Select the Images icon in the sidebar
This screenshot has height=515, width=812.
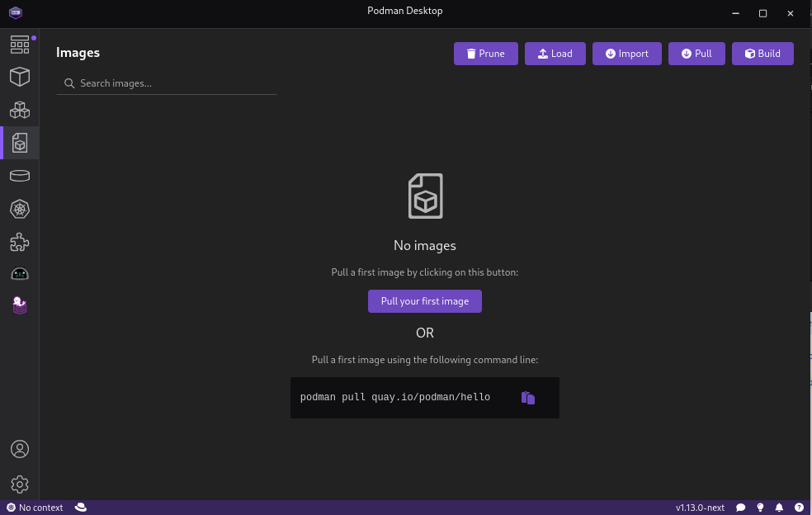[x=20, y=143]
